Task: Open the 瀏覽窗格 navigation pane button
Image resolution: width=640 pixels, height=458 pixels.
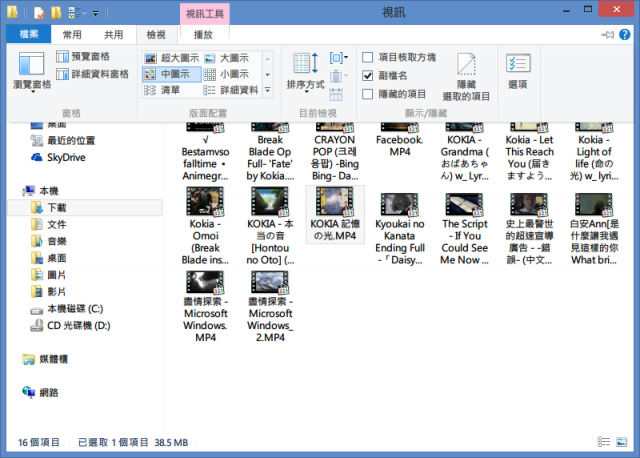Action: coord(32,71)
